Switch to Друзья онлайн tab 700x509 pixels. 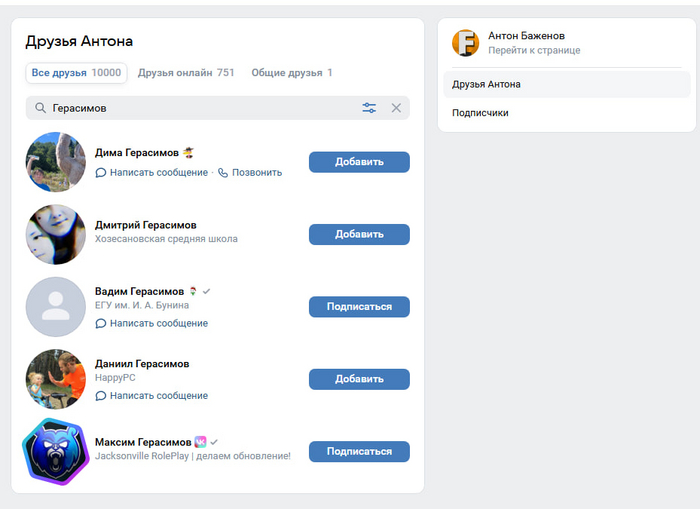[186, 73]
